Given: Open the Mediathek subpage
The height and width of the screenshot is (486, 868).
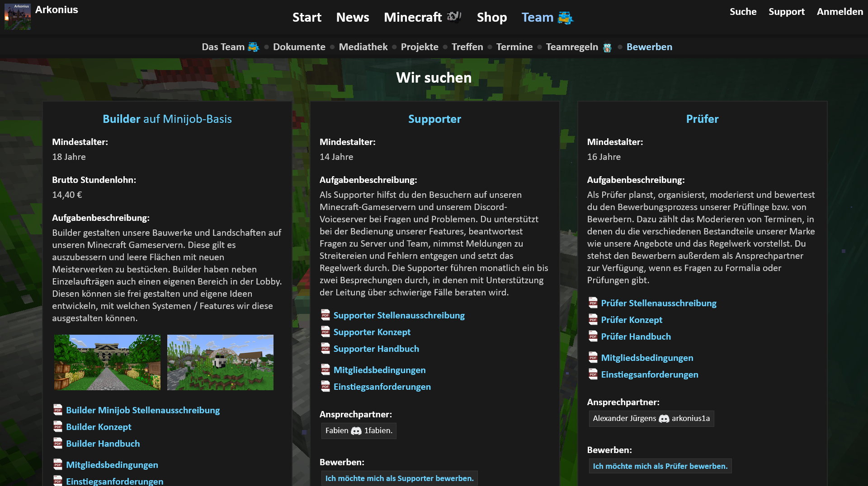Looking at the screenshot, I should (x=363, y=47).
